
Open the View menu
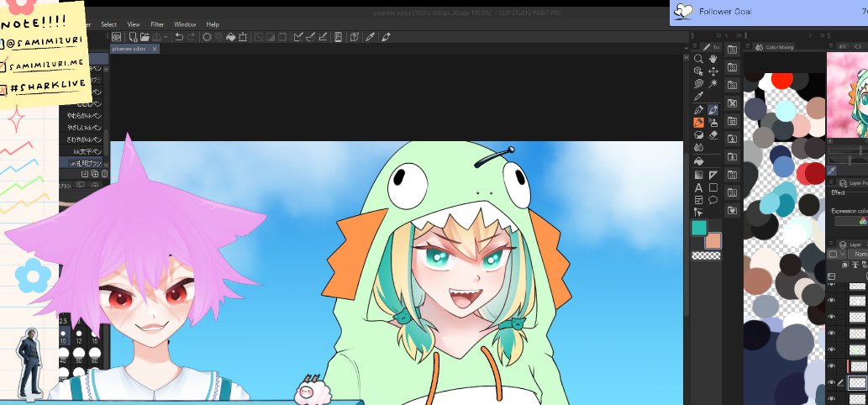point(134,24)
